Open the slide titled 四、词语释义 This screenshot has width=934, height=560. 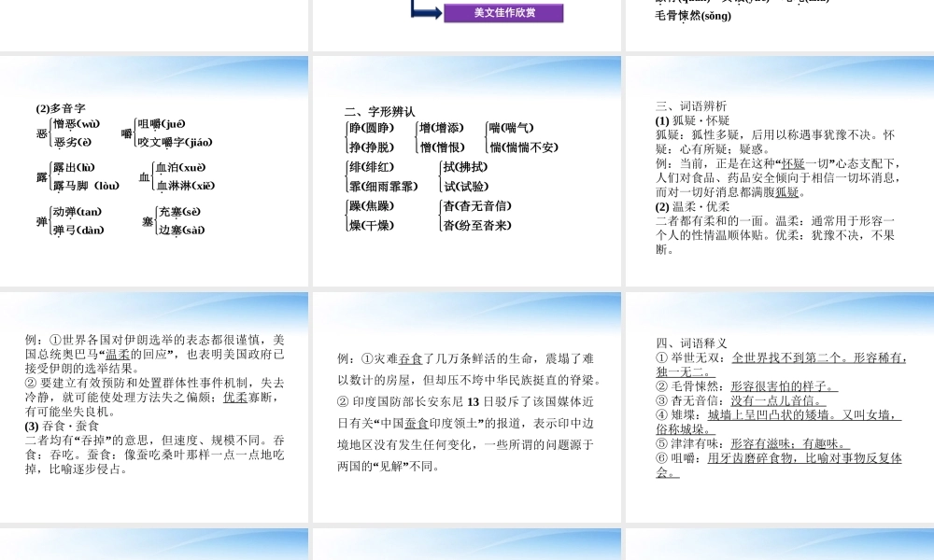tap(780, 407)
